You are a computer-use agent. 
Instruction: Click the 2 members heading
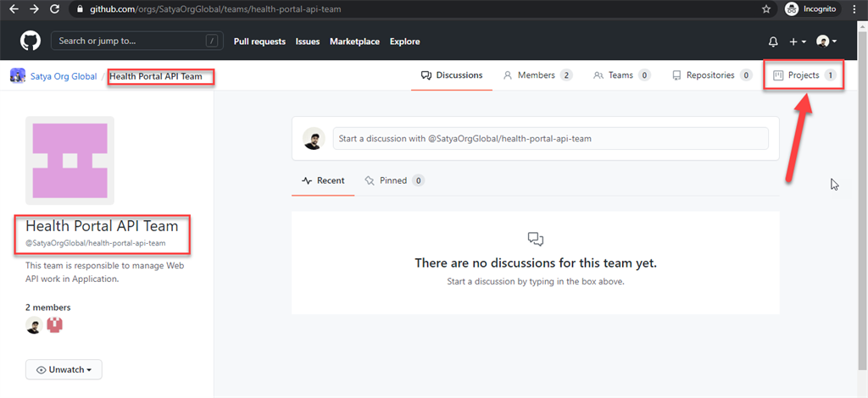[x=48, y=307]
